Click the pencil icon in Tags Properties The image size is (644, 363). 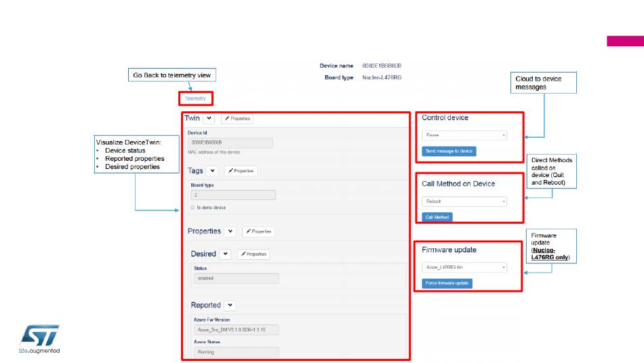tap(230, 170)
